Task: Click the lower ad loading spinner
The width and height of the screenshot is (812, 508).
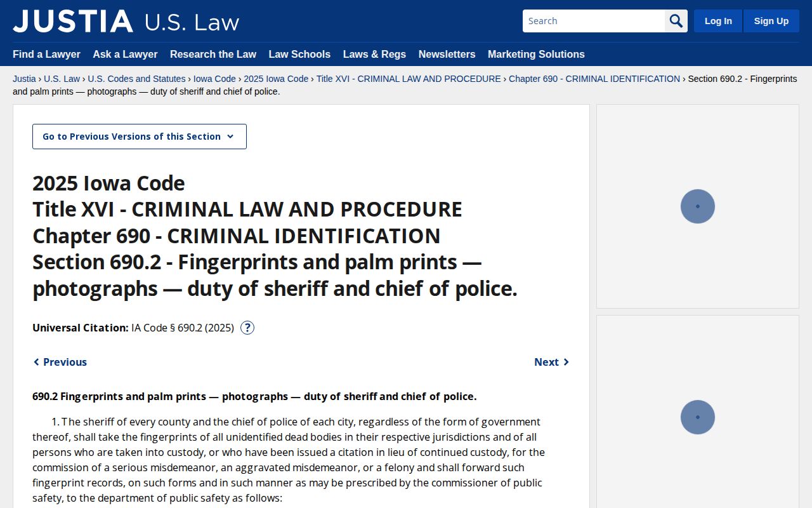Action: pyautogui.click(x=698, y=417)
